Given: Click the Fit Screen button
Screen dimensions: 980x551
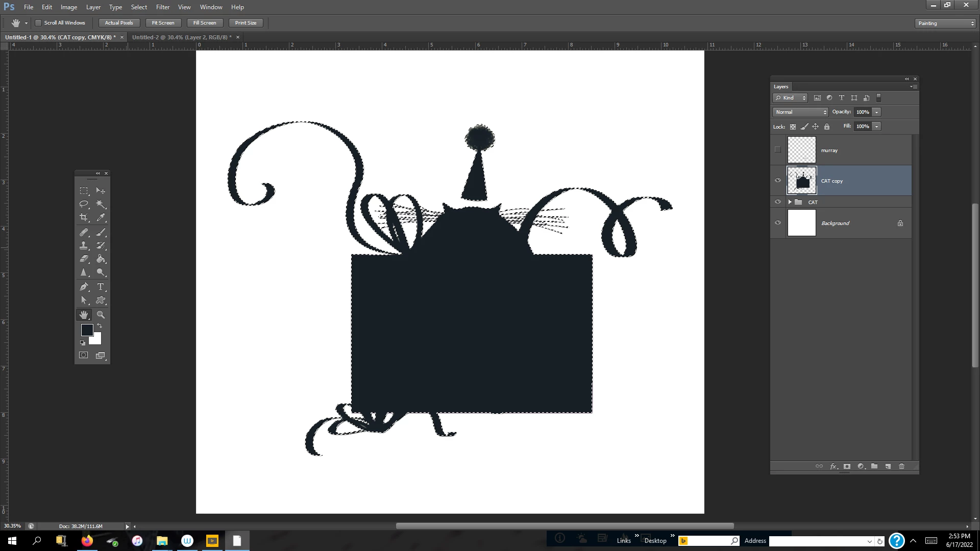Looking at the screenshot, I should pos(163,23).
